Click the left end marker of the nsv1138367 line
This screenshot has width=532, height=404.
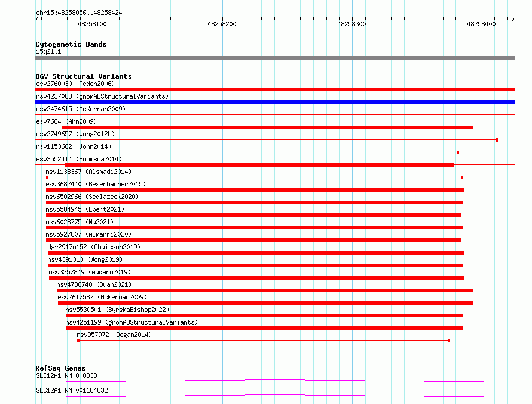pyautogui.click(x=47, y=177)
